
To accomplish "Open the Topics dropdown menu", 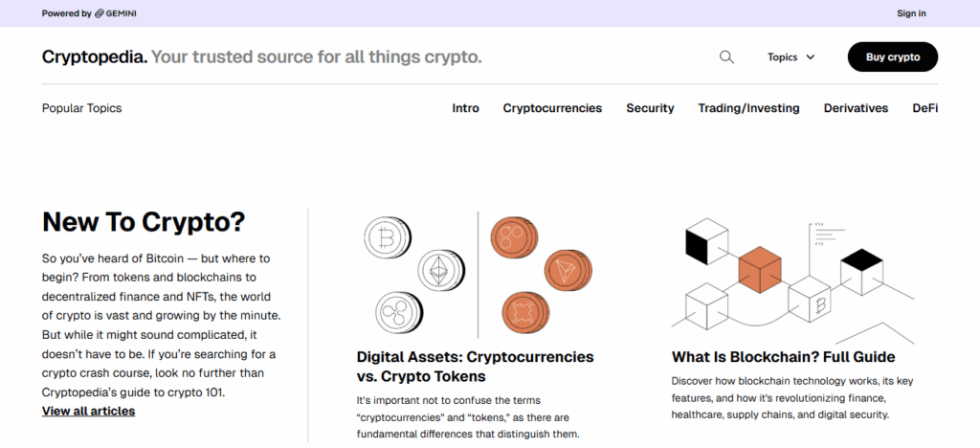I will pos(791,57).
